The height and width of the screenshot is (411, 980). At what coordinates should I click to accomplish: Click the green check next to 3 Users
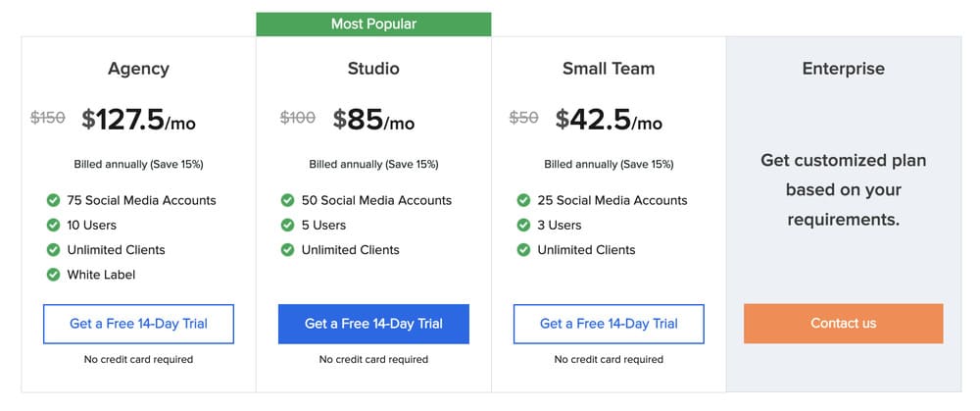[523, 225]
